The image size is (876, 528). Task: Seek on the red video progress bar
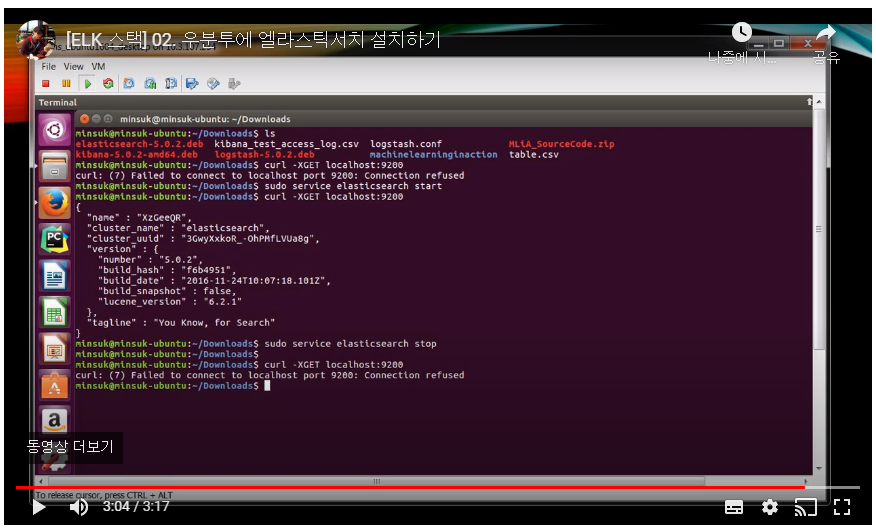coord(437,487)
